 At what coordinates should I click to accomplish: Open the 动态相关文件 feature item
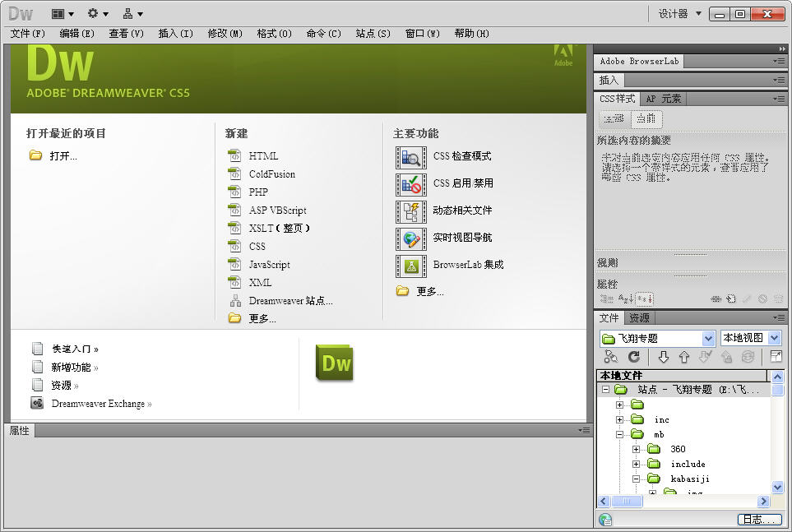click(x=410, y=211)
